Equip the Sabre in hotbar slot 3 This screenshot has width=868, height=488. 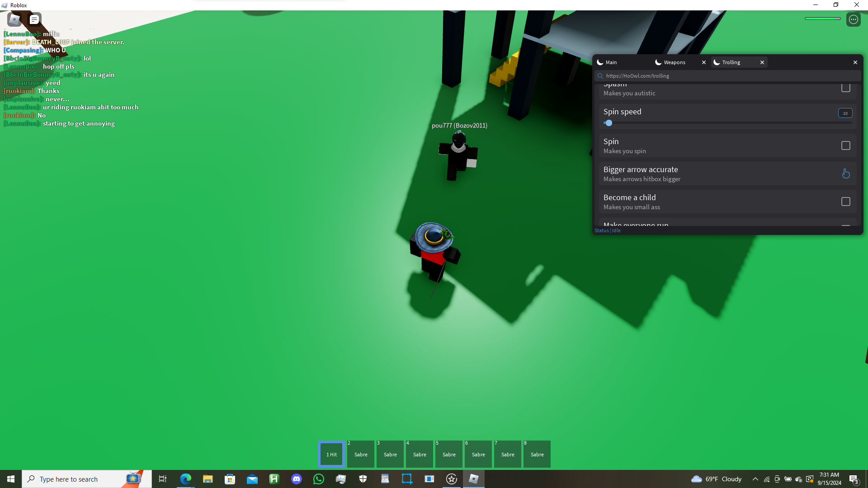pos(390,454)
